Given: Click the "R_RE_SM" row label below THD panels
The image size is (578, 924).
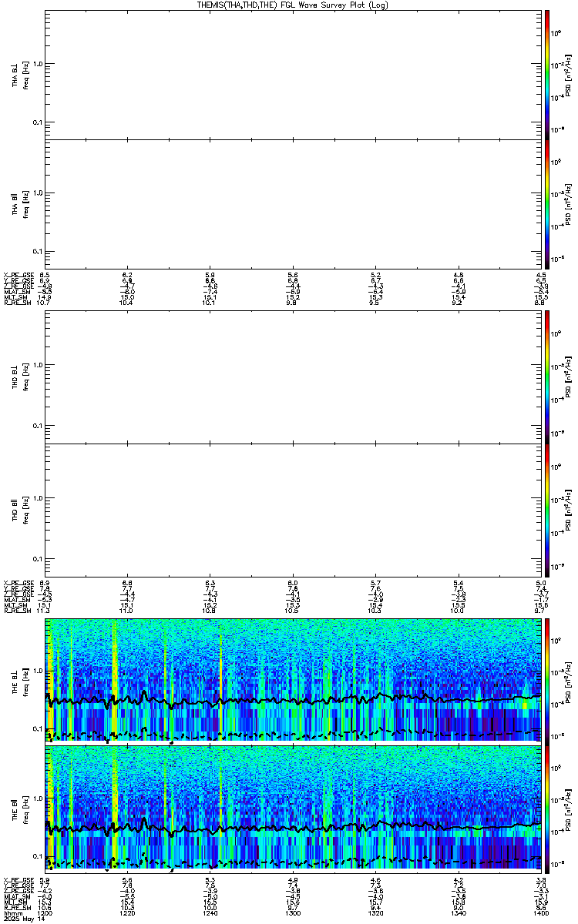Looking at the screenshot, I should pyautogui.click(x=17, y=611).
